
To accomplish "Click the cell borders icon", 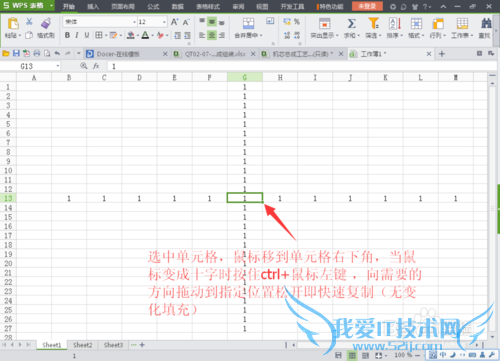I will pos(99,35).
